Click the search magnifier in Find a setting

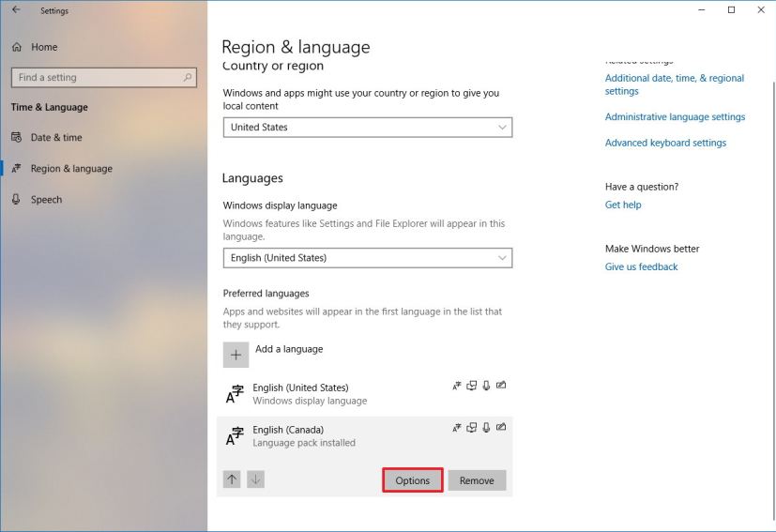[x=188, y=77]
